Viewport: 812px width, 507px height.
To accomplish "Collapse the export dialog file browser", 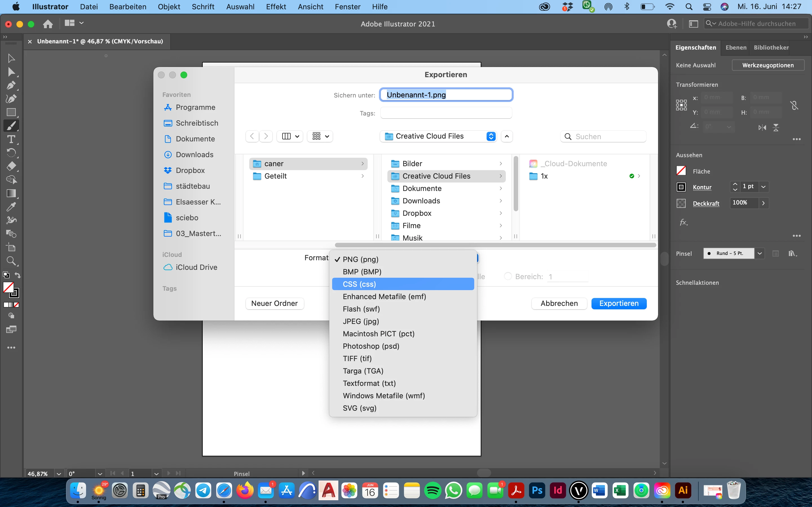I will click(507, 136).
